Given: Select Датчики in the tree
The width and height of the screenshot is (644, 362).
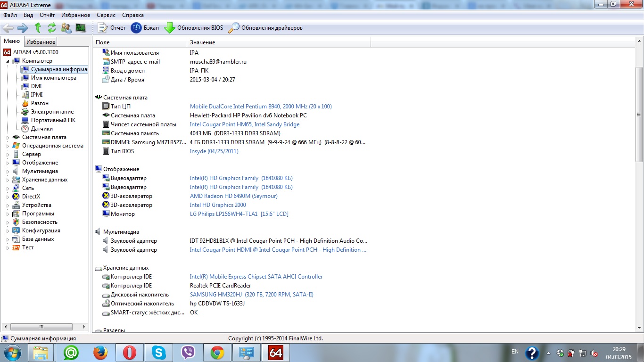Looking at the screenshot, I should (42, 129).
